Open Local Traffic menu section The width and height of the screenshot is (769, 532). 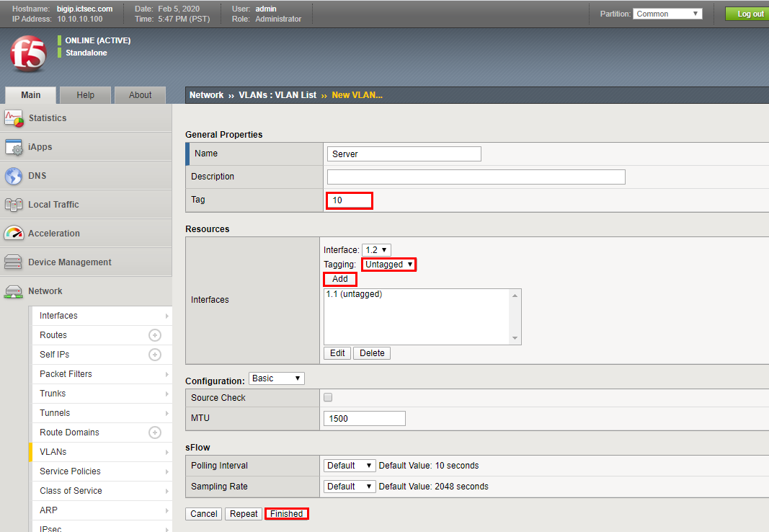pyautogui.click(x=86, y=205)
